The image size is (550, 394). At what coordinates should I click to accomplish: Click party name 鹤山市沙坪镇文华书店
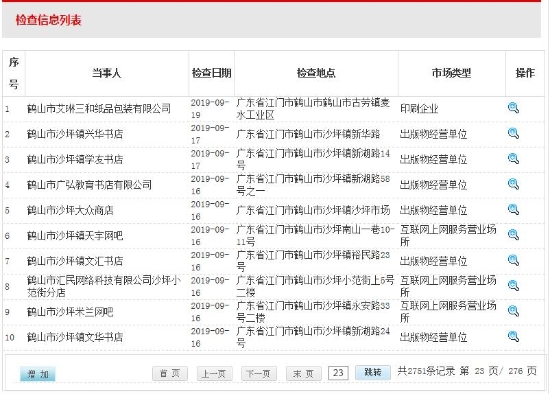pos(75,337)
